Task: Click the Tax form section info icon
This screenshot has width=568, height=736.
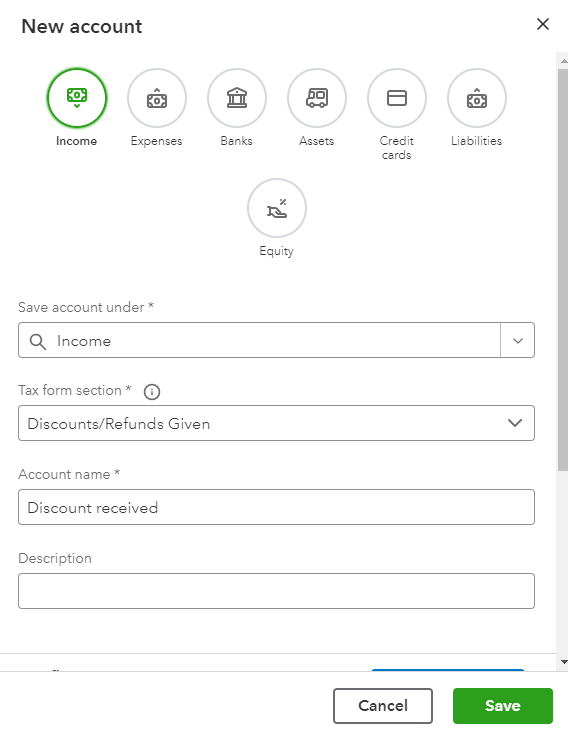Action: click(x=152, y=391)
